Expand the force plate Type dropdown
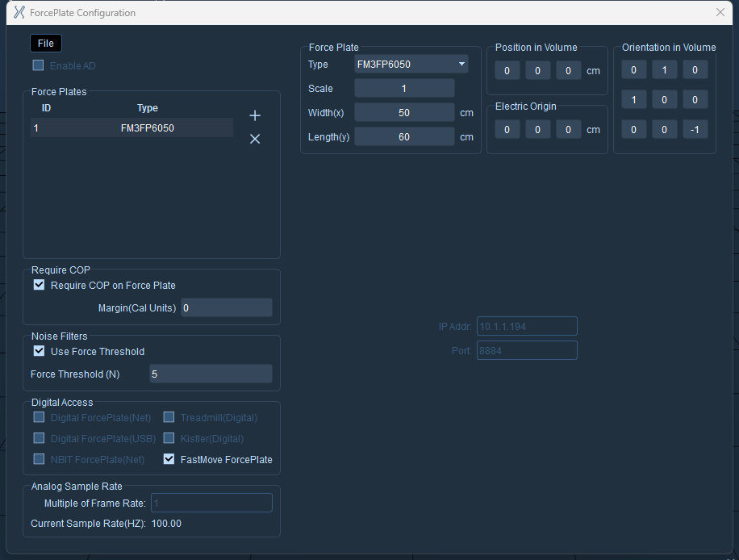This screenshot has height=560, width=739. [x=411, y=64]
